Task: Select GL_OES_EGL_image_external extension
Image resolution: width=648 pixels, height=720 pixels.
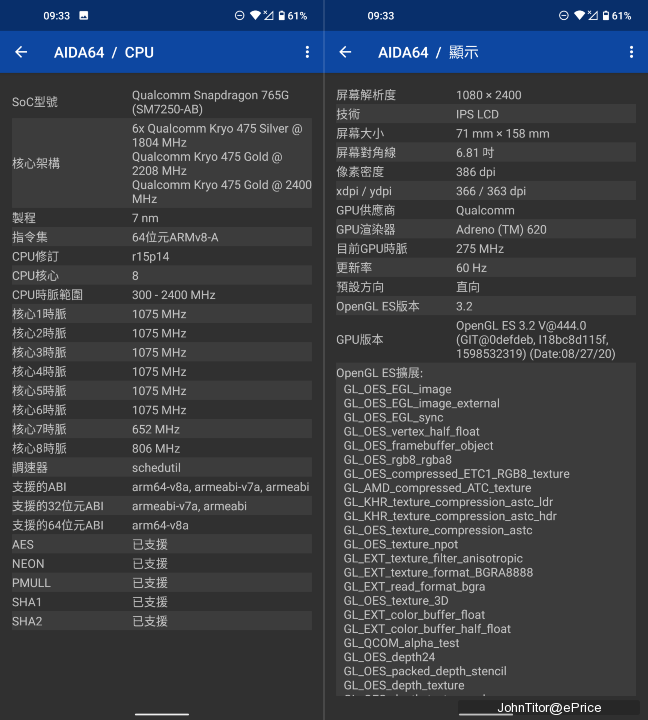Action: click(422, 403)
